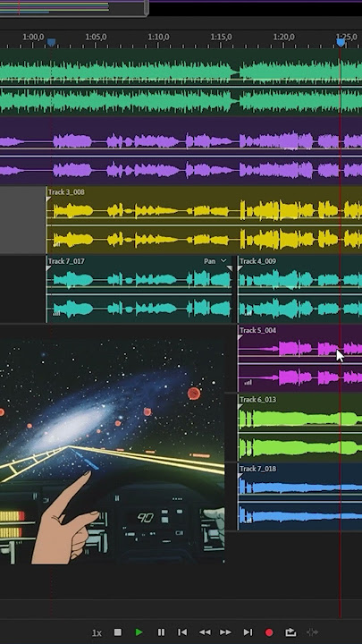
Task: Click the skip selection icon
Action: tap(313, 632)
